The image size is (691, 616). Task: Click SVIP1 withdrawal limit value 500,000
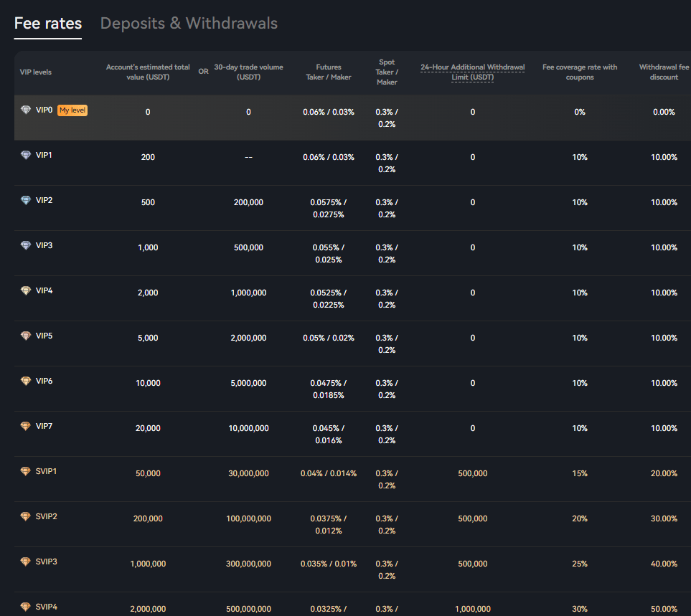pos(472,473)
